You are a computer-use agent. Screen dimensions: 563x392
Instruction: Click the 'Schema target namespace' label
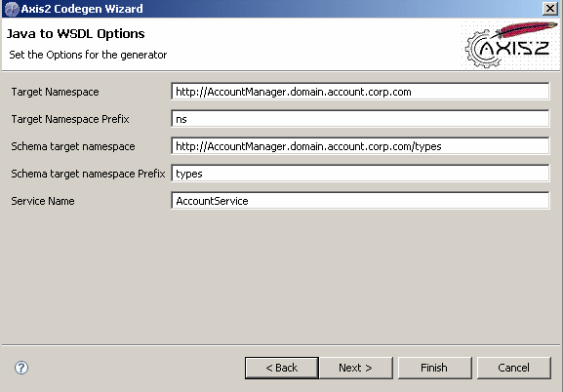[73, 146]
